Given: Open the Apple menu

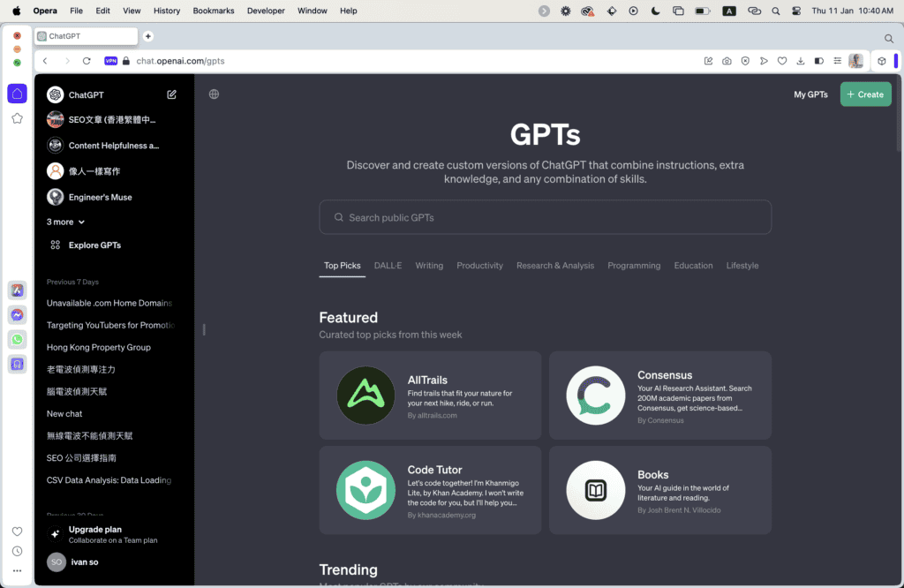Looking at the screenshot, I should tap(17, 11).
